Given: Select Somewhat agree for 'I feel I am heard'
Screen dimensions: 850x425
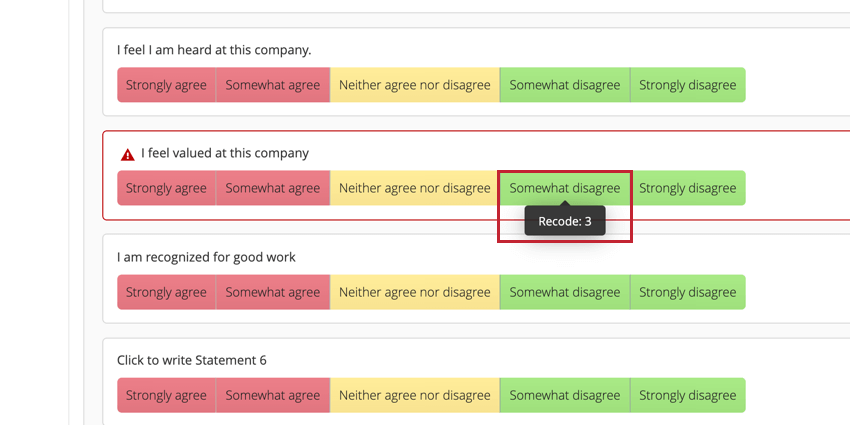Looking at the screenshot, I should point(273,85).
